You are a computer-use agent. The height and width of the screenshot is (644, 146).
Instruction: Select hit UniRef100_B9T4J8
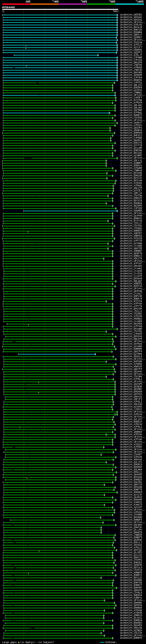[x=131, y=27]
